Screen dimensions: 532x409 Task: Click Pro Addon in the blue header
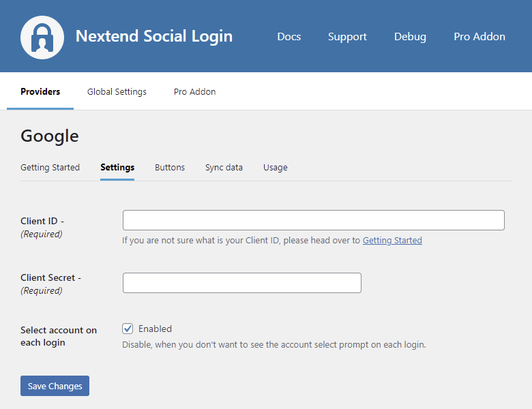tap(479, 37)
